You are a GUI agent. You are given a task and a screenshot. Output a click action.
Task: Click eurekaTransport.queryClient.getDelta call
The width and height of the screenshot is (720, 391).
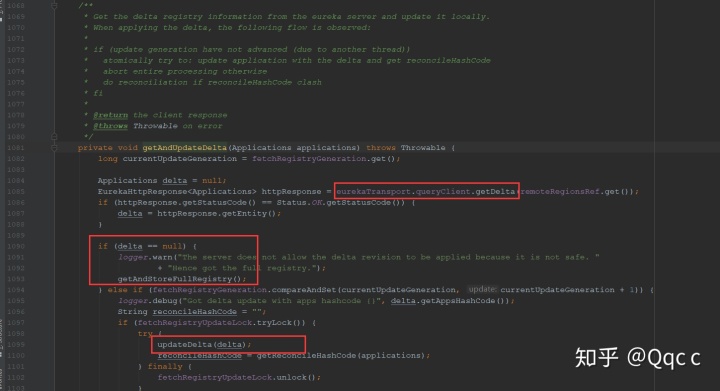click(x=426, y=191)
